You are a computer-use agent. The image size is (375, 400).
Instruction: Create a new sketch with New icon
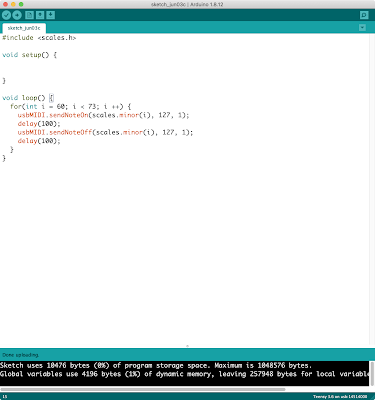(x=29, y=15)
